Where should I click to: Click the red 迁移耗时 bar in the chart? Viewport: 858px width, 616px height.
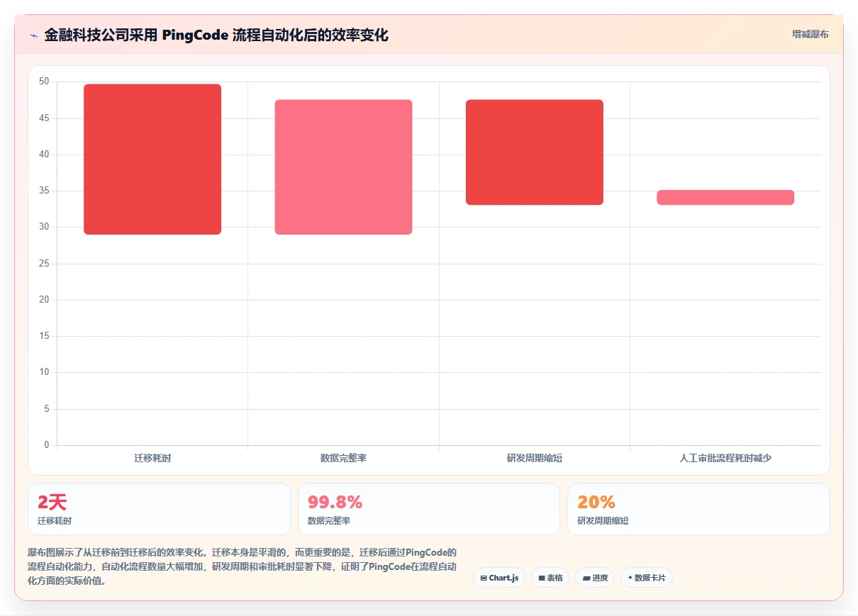pos(152,159)
